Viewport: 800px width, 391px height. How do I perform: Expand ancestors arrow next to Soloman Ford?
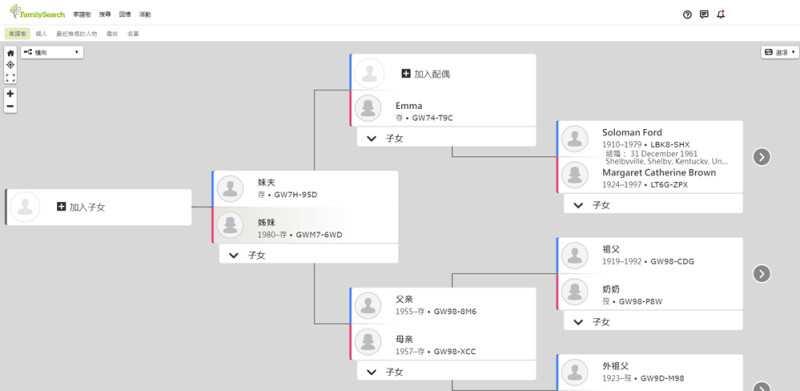tap(761, 157)
